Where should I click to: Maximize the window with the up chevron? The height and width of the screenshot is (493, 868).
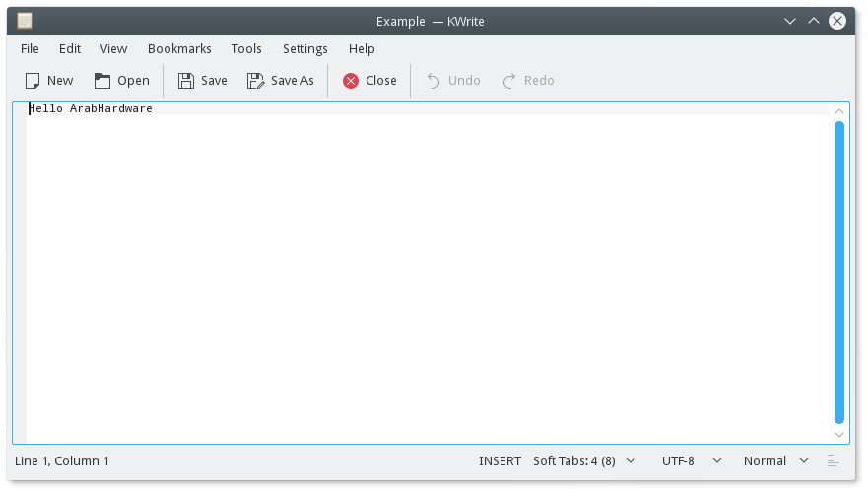(813, 21)
